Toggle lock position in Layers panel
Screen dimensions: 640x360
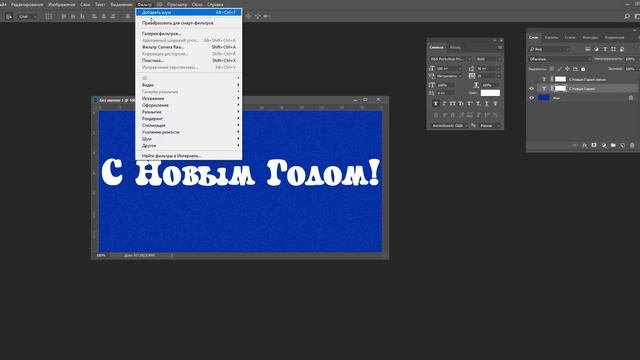[x=567, y=69]
